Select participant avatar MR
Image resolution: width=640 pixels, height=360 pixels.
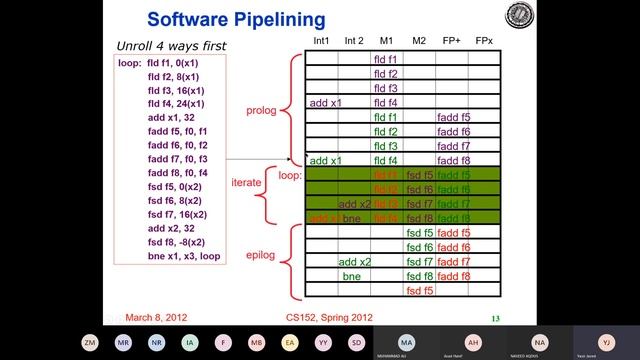pyautogui.click(x=123, y=342)
